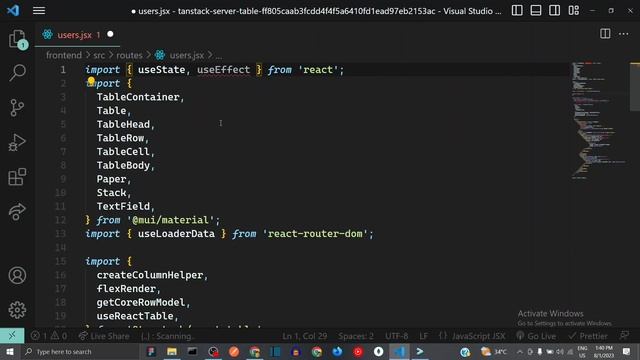Click on 'TableContainer' on line 3

click(x=138, y=97)
